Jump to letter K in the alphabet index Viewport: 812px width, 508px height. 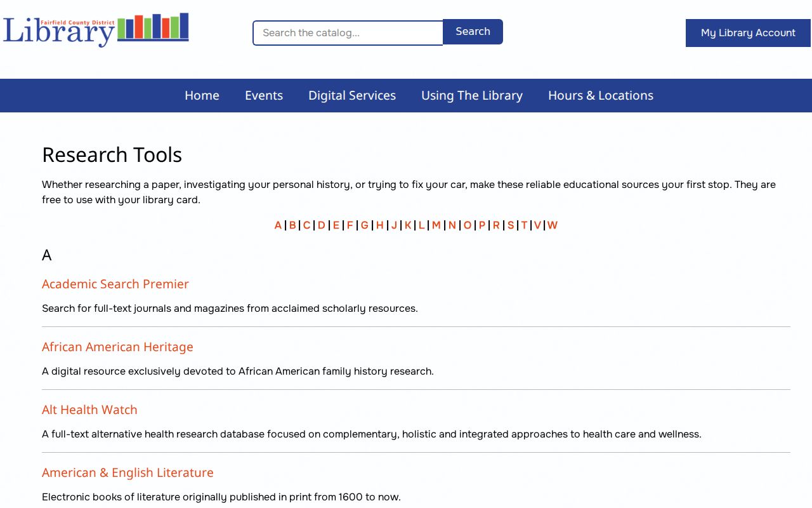tap(408, 225)
